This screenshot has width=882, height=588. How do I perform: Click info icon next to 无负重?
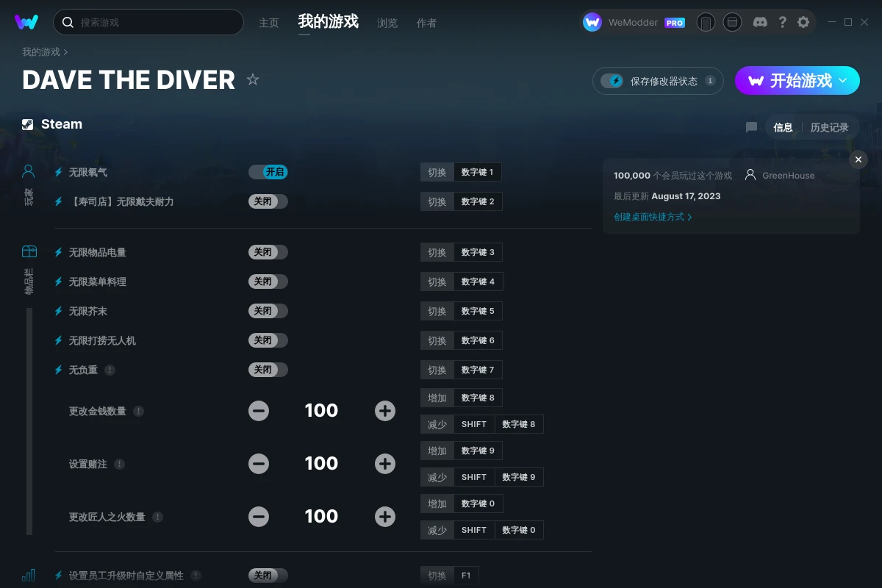(x=110, y=370)
